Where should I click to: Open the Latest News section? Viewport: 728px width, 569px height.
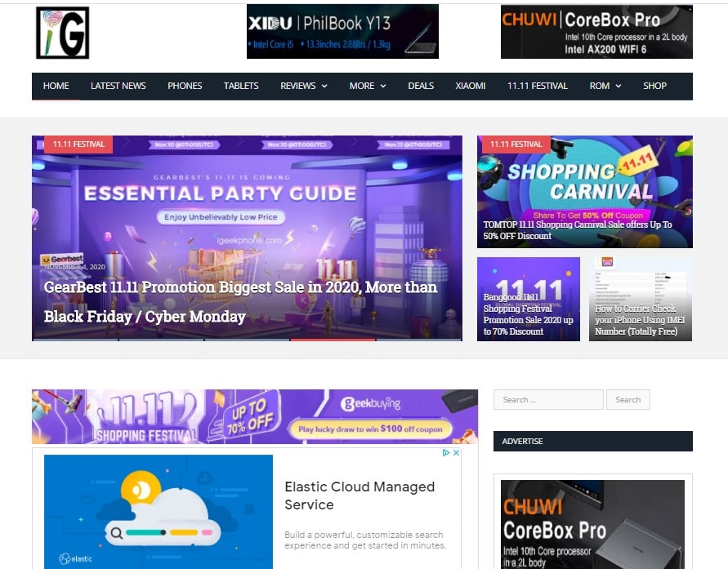pos(118,86)
